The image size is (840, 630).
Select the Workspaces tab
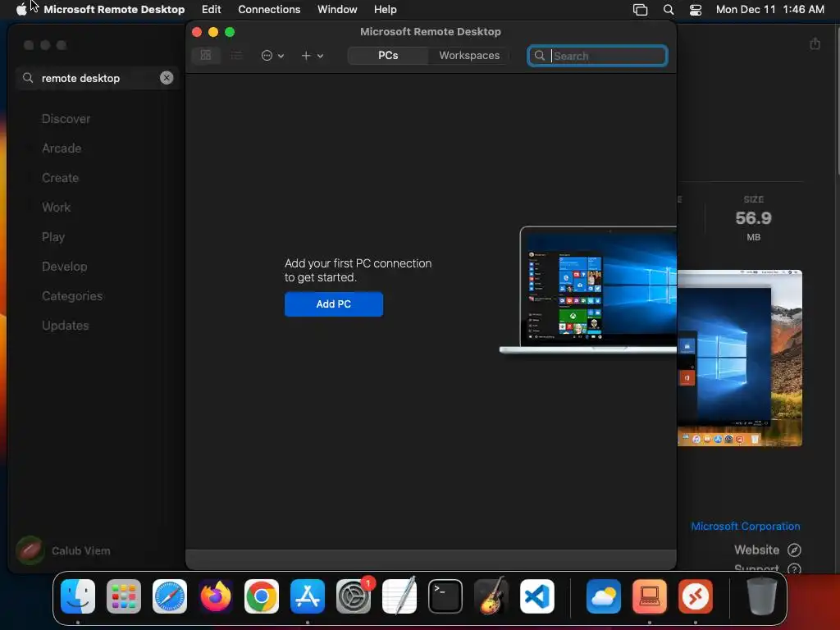click(469, 55)
